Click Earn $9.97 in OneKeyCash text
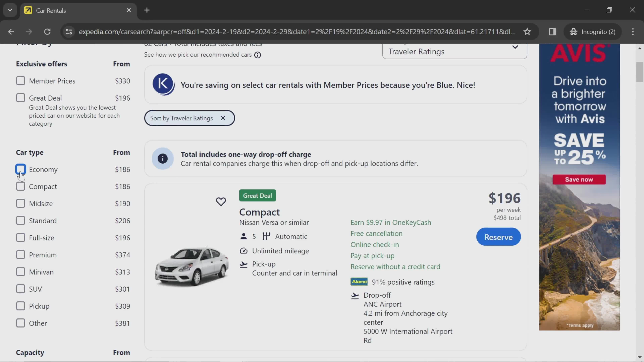The image size is (644, 362). click(391, 222)
